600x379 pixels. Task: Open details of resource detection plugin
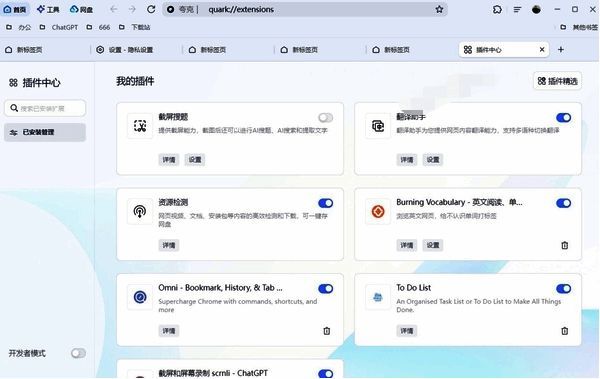(x=169, y=245)
